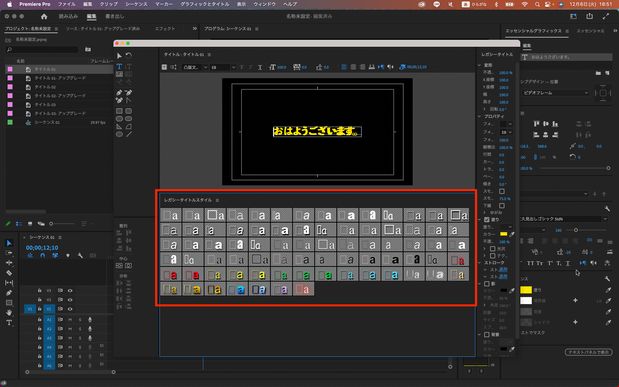Collapse the プロパティ properties section
Image resolution: width=619 pixels, height=387 pixels.
480,116
